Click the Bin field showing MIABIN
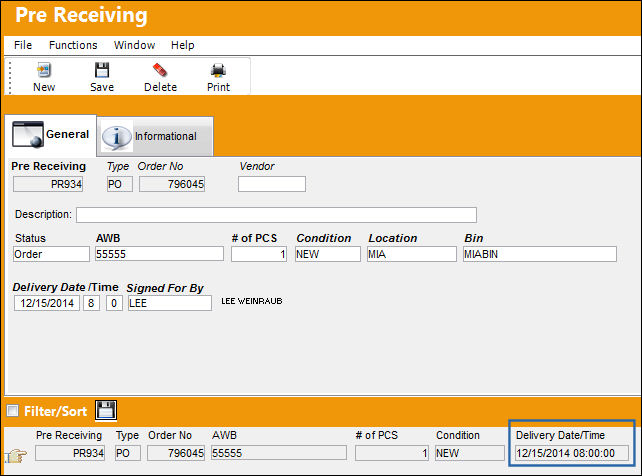642x476 pixels. (540, 254)
